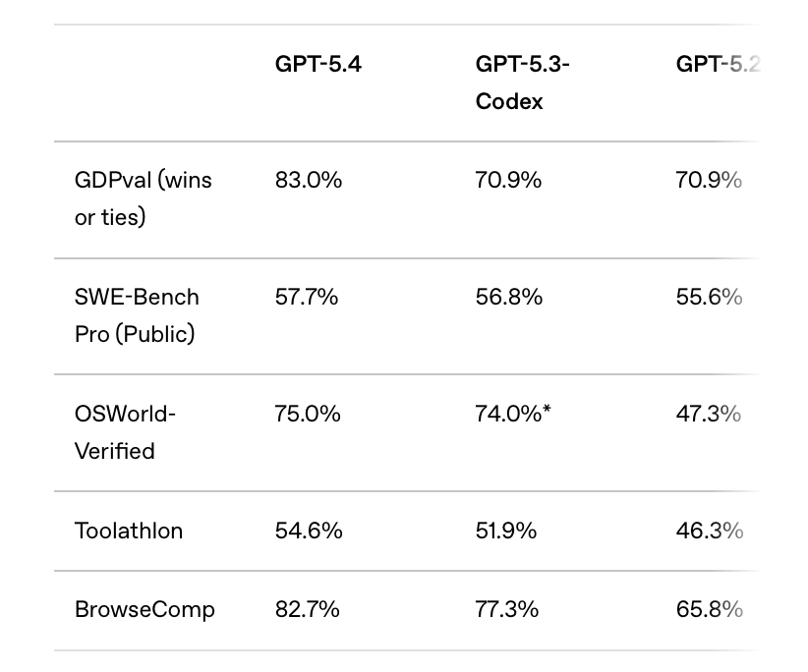This screenshot has height=672, width=808.
Task: Click the OSWorld-Verified row label
Action: [125, 432]
